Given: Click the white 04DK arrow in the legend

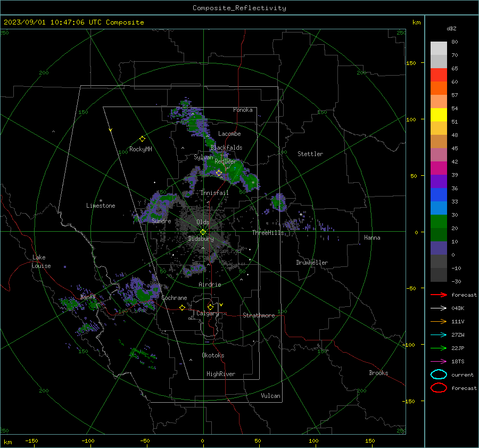Looking at the screenshot, I should pos(439,308).
